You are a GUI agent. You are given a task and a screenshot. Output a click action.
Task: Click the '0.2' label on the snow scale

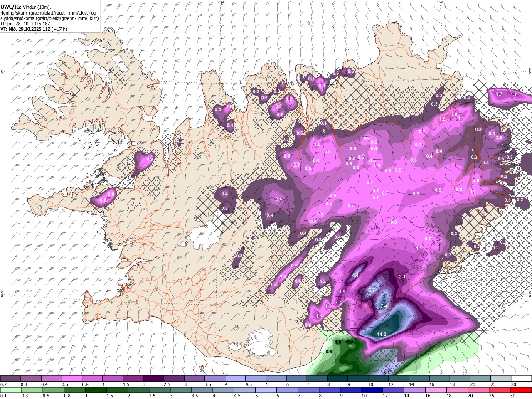[3, 384]
